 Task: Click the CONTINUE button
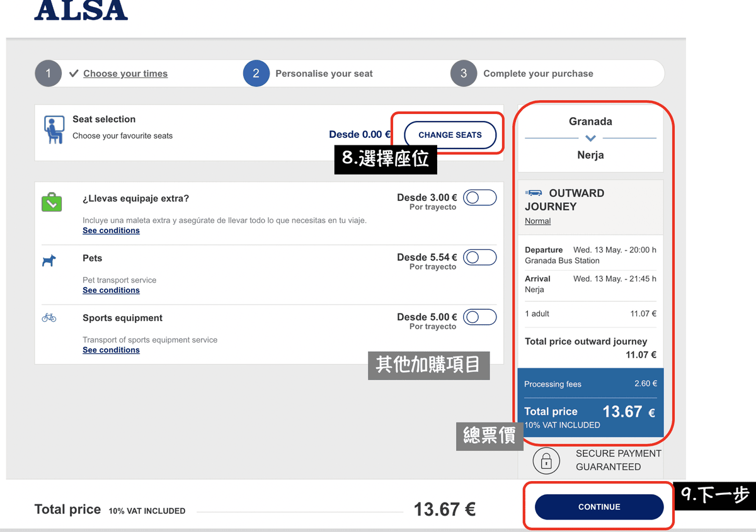tap(599, 507)
